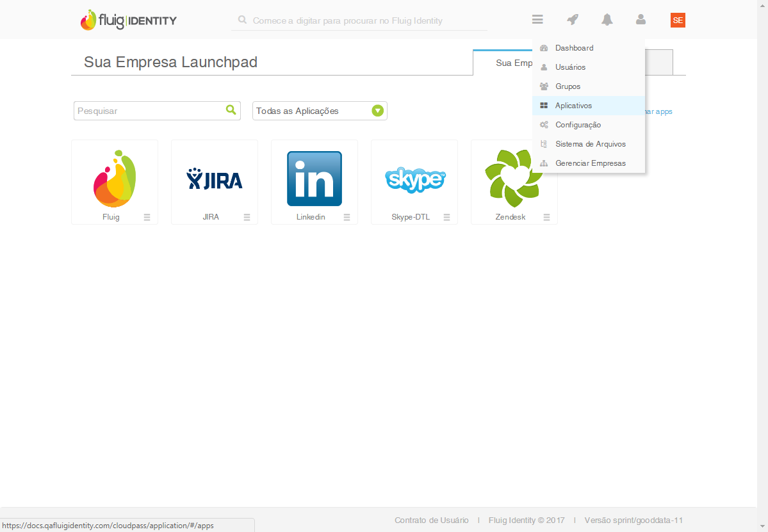Select Dashboard from the admin menu
Screen dimensions: 768x532
click(x=589, y=48)
